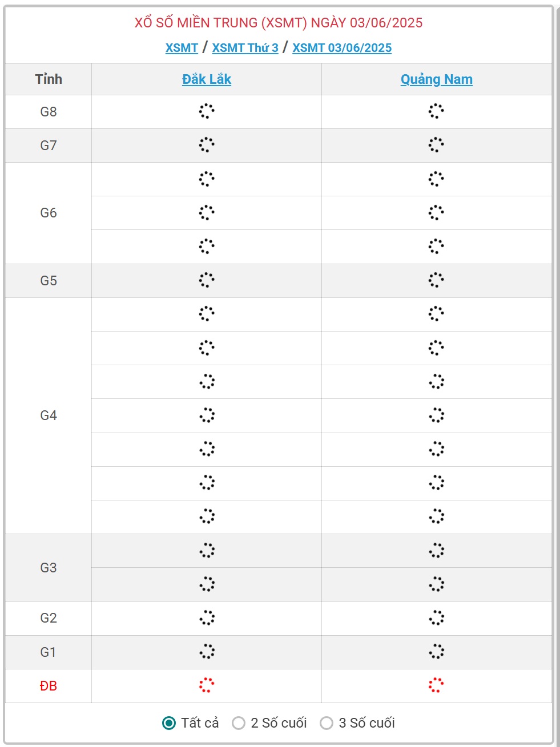The height and width of the screenshot is (747, 560).
Task: Click the ĐB row label
Action: [49, 686]
